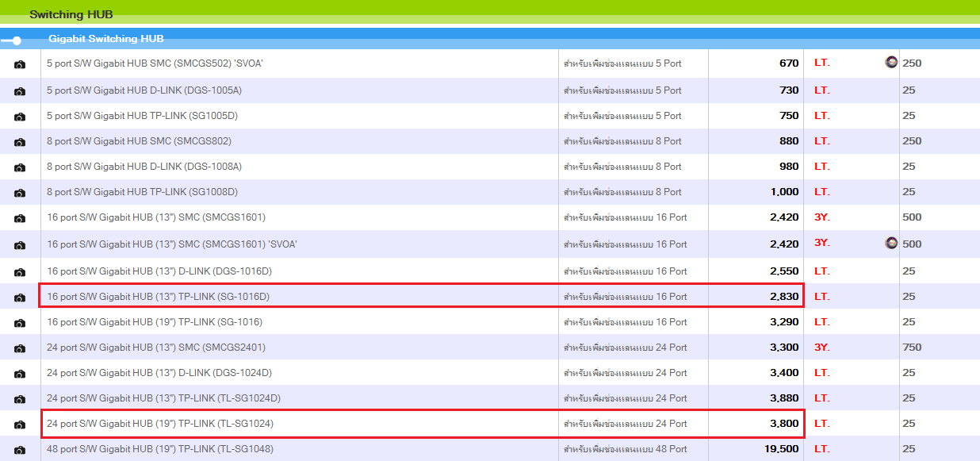Open 5 port SMC (SMCGS502) 'SVOA' product

point(155,63)
